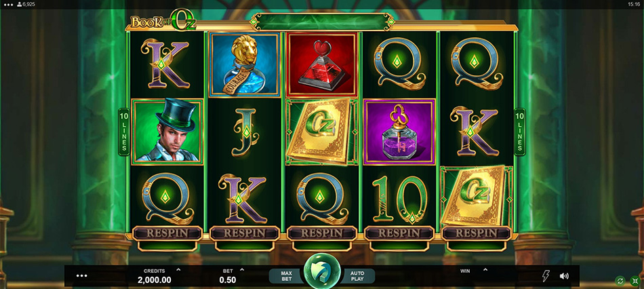Select the Courage lion potion symbol
This screenshot has height=289, width=644.
[x=244, y=65]
